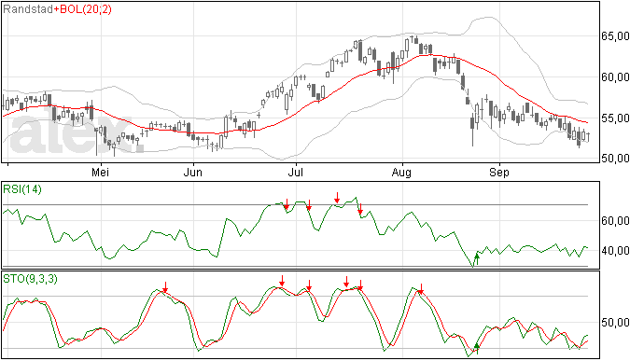The width and height of the screenshot is (644, 361).
Task: Click the 50,00 price axis value in main chart
Action: pyautogui.click(x=615, y=159)
